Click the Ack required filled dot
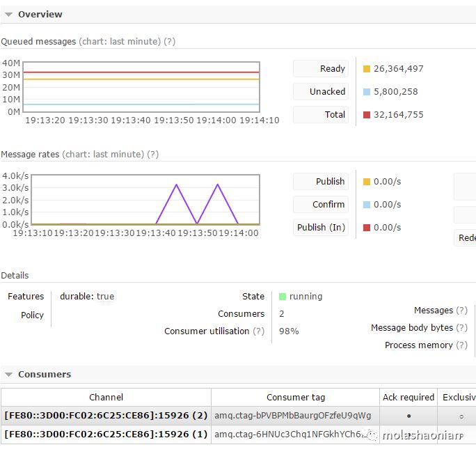Image resolution: width=476 pixels, height=454 pixels. click(409, 416)
